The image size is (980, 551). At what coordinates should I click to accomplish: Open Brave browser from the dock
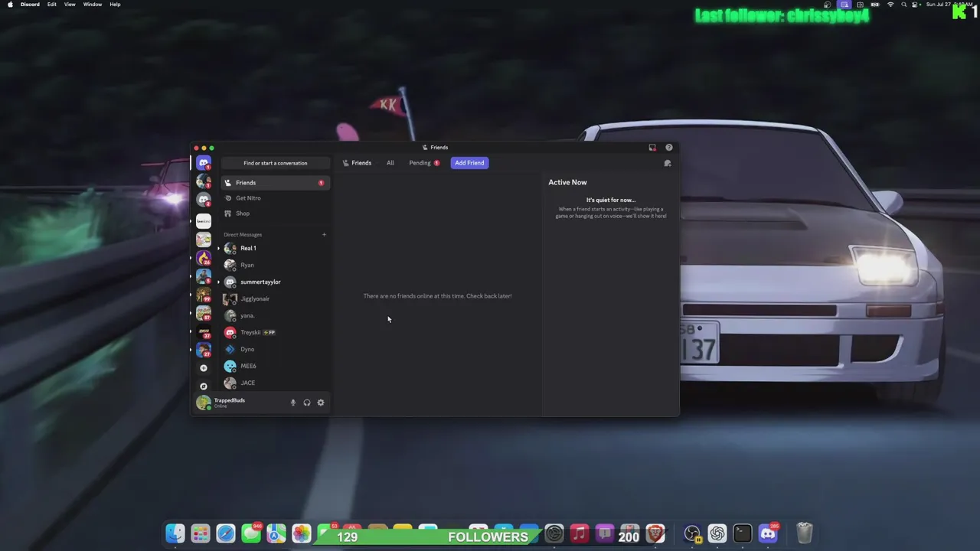point(655,533)
